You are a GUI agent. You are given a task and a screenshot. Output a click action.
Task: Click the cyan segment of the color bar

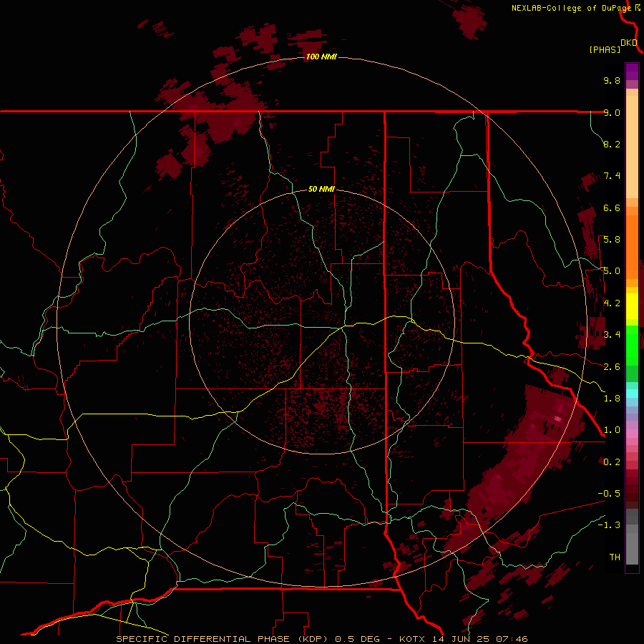[x=632, y=394]
